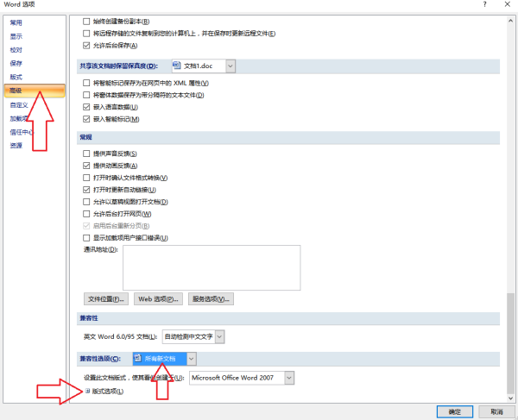Click inside the 通讯地址 text box

click(212, 267)
